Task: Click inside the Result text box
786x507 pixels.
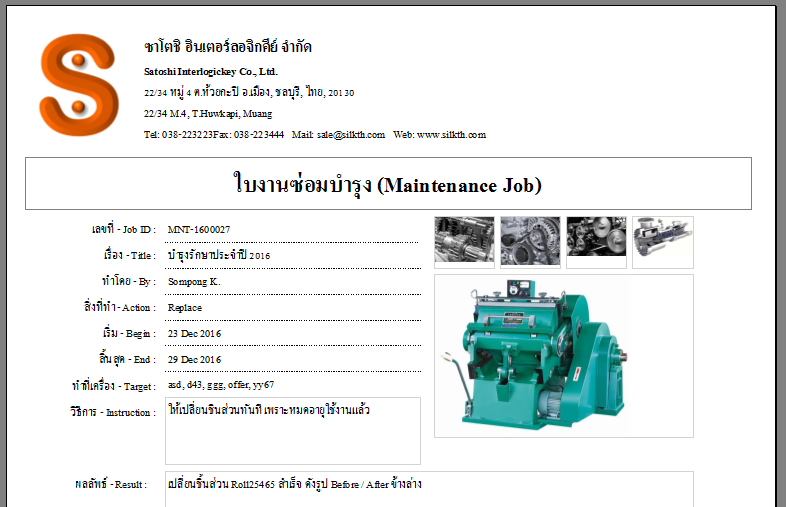Action: coord(429,489)
